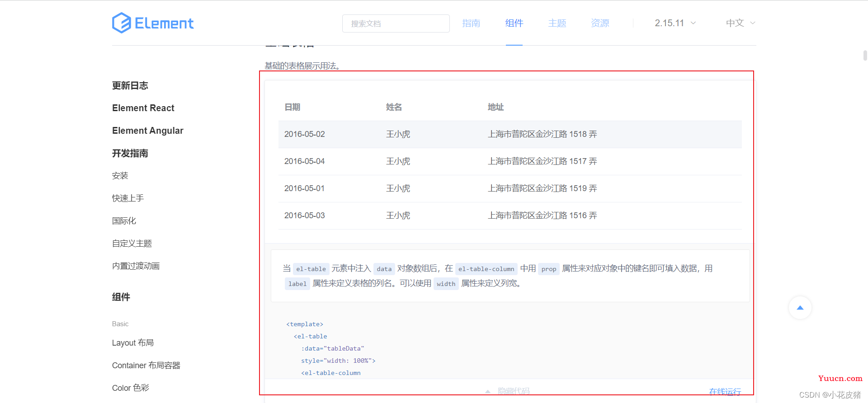The height and width of the screenshot is (403, 868).
Task: Click the 开发指南 sidebar heading
Action: coord(130,153)
